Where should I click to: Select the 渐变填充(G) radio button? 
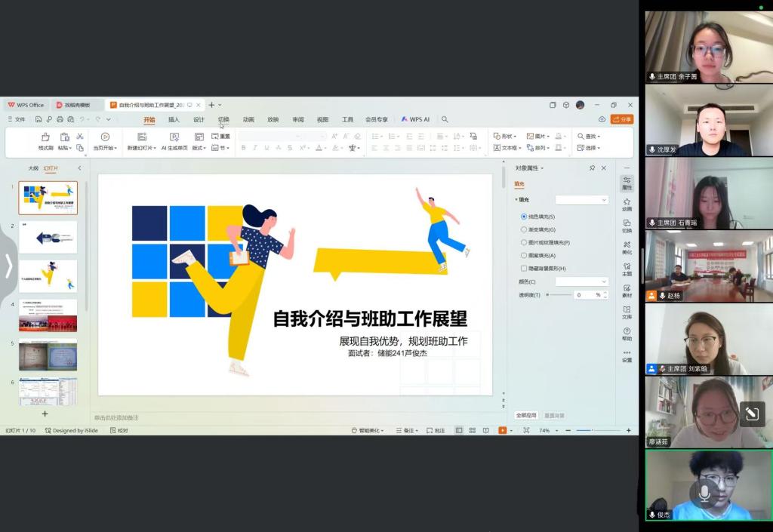point(524,229)
